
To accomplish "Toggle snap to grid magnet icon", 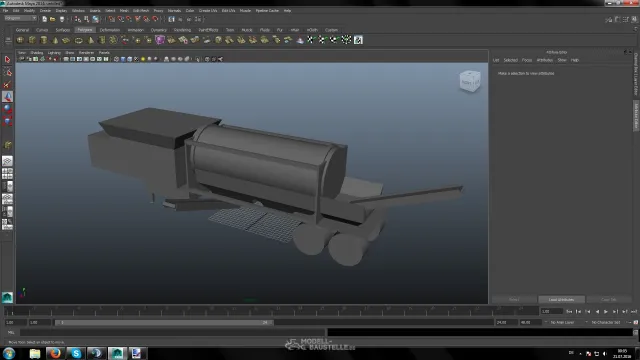I will coord(112,19).
